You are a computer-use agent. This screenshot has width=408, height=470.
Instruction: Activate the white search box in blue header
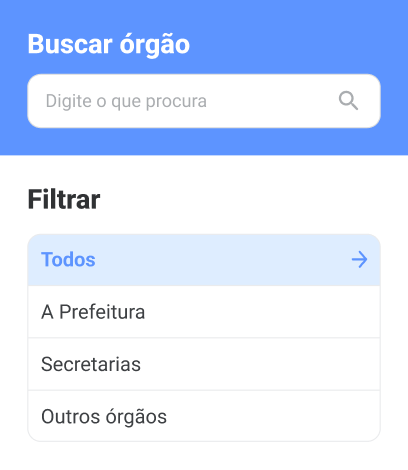(x=204, y=101)
